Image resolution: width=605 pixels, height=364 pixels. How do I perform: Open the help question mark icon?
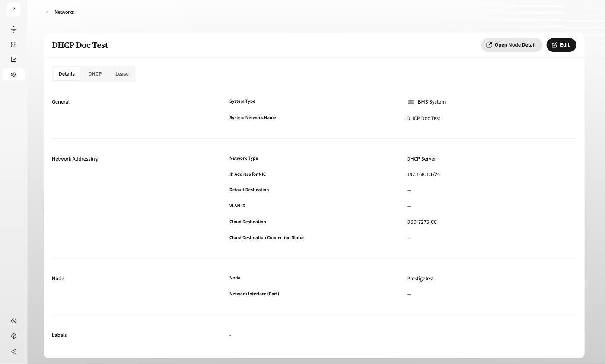click(x=13, y=336)
